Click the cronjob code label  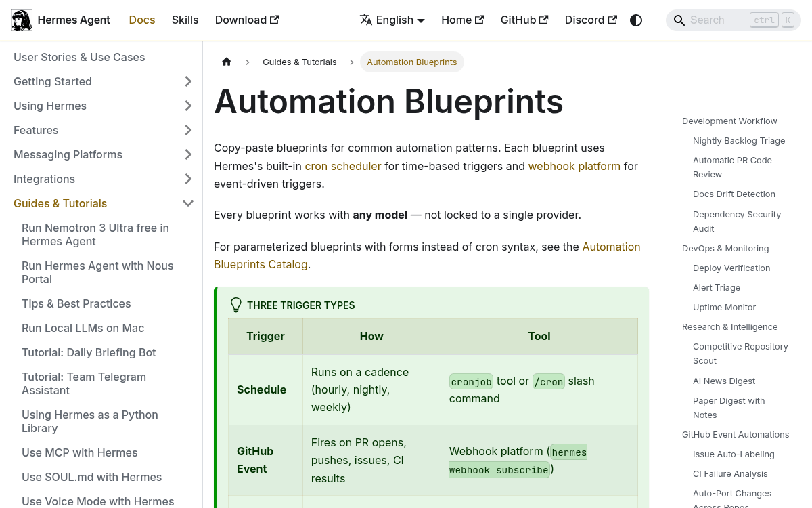point(472,381)
